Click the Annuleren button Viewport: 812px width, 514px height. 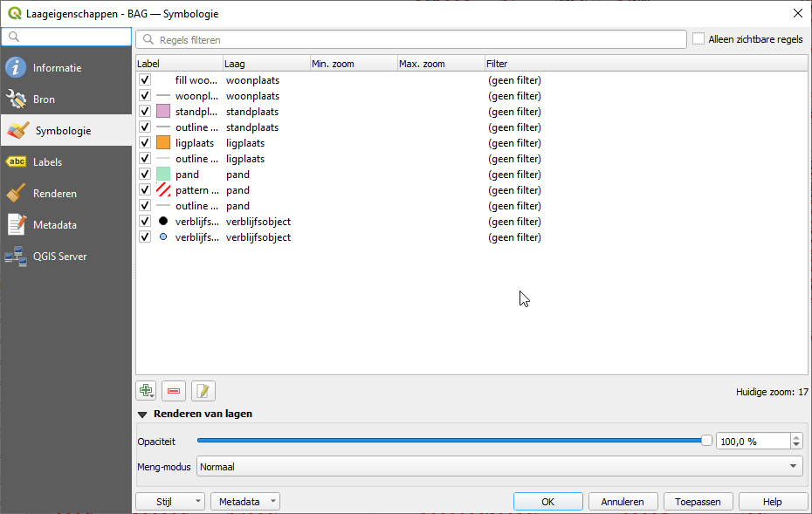[x=623, y=502]
